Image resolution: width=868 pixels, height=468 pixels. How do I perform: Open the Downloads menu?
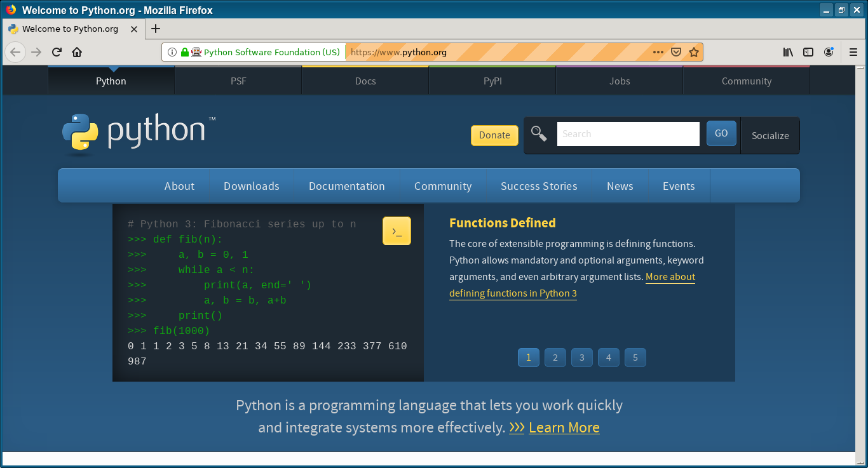(x=251, y=185)
